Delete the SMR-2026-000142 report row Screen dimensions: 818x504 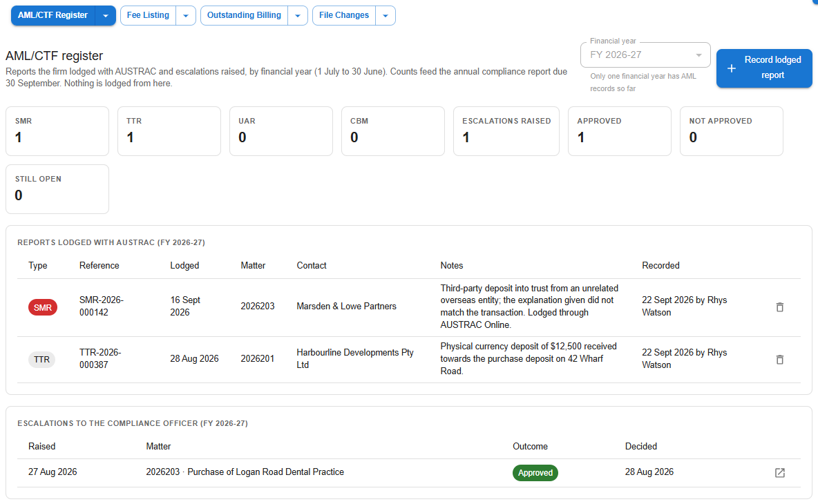coord(779,307)
